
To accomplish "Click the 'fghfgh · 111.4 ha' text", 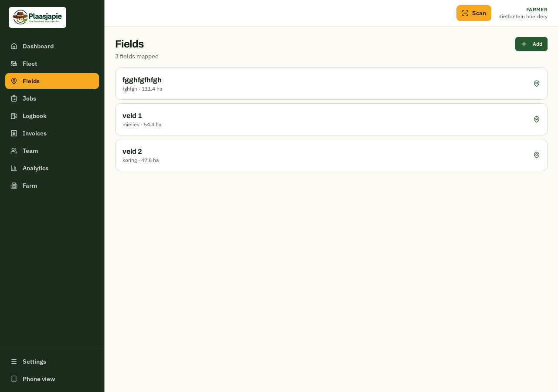I will coord(142,89).
